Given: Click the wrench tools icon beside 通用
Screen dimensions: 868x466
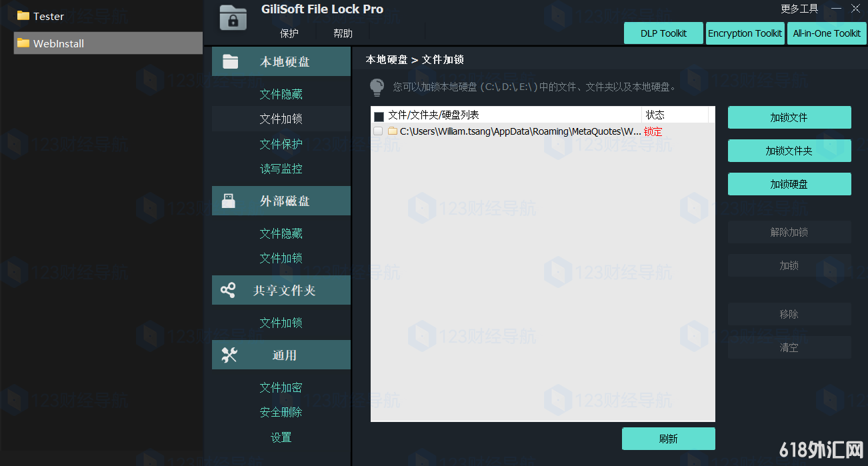Looking at the screenshot, I should [229, 355].
